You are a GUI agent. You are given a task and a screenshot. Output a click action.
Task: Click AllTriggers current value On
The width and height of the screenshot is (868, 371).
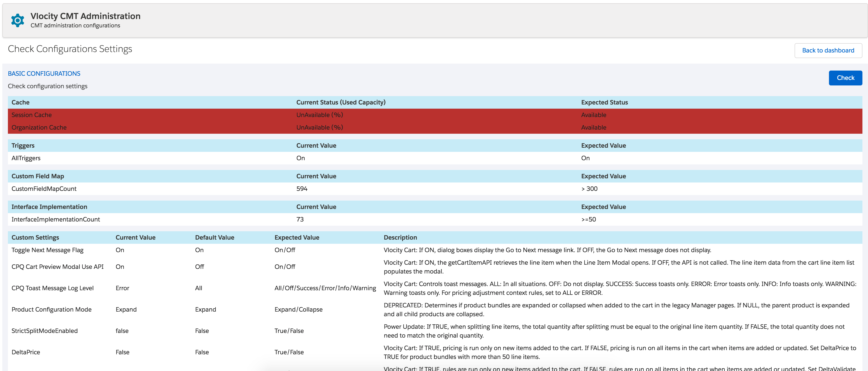[x=301, y=158]
